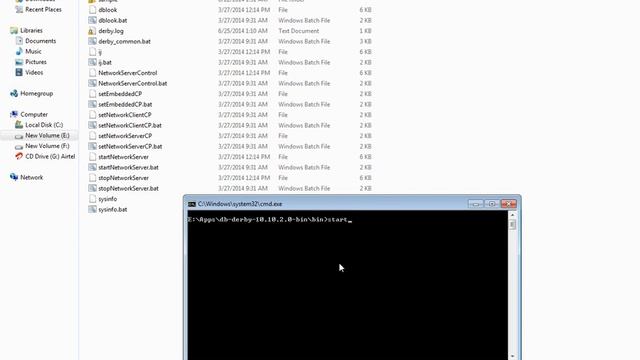Select the derby_common.bat file icon
Viewport: 640px width, 360px height.
point(92,41)
